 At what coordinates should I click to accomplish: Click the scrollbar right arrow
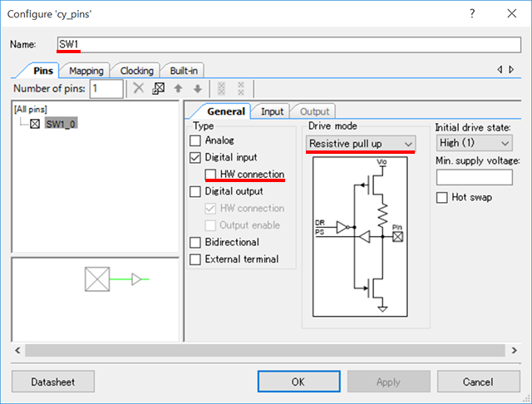[515, 351]
